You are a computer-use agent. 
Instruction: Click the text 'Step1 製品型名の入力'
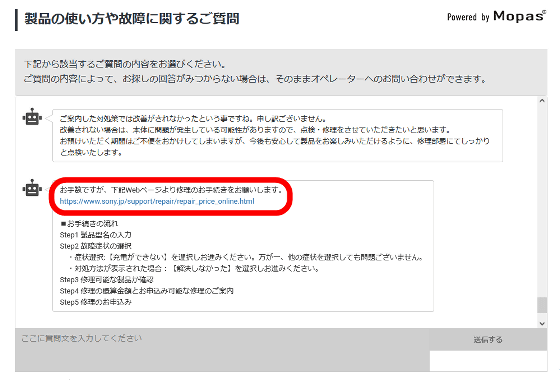coord(95,235)
